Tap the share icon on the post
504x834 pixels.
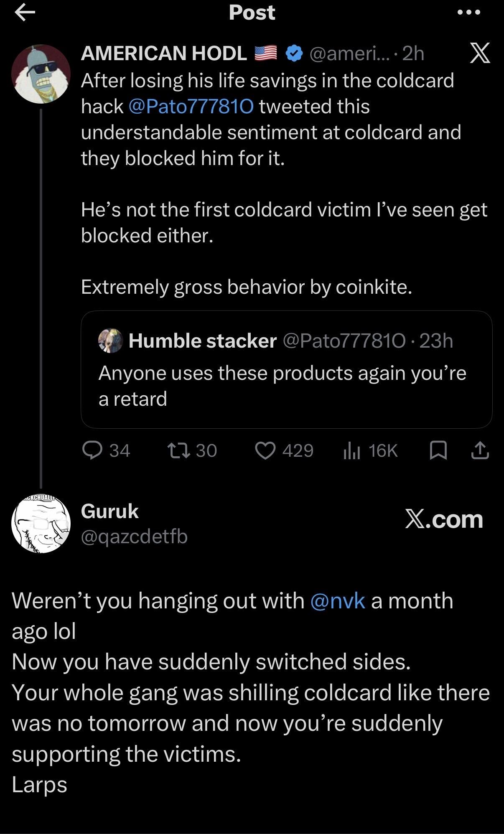tap(480, 451)
